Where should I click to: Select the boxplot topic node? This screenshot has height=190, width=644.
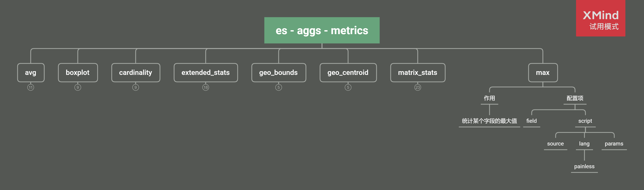78,73
